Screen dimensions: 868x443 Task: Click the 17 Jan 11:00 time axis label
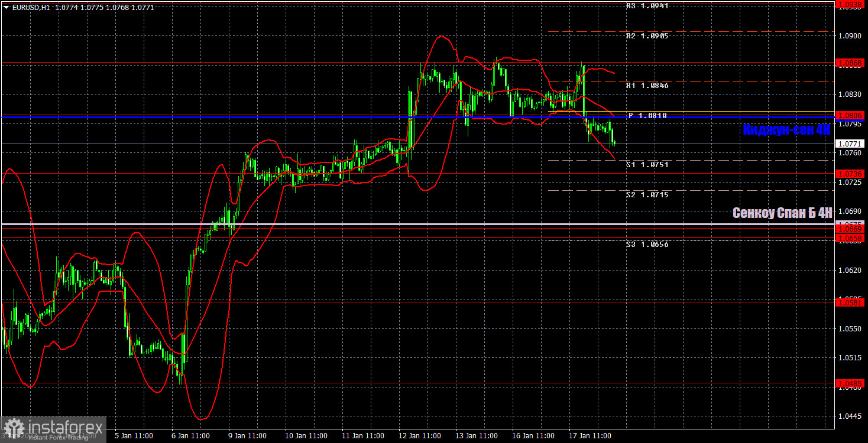click(590, 436)
